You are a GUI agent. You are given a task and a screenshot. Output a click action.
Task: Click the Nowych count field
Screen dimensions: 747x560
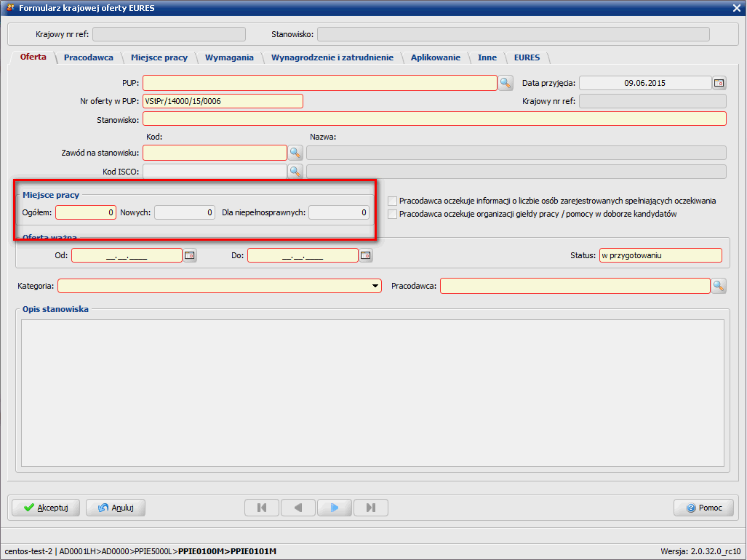pyautogui.click(x=185, y=212)
